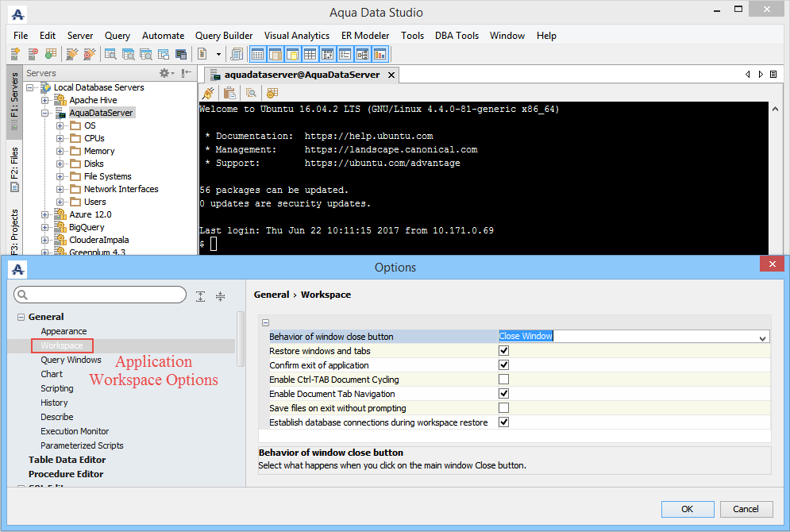
Task: Open the Automate menu
Action: coord(164,36)
